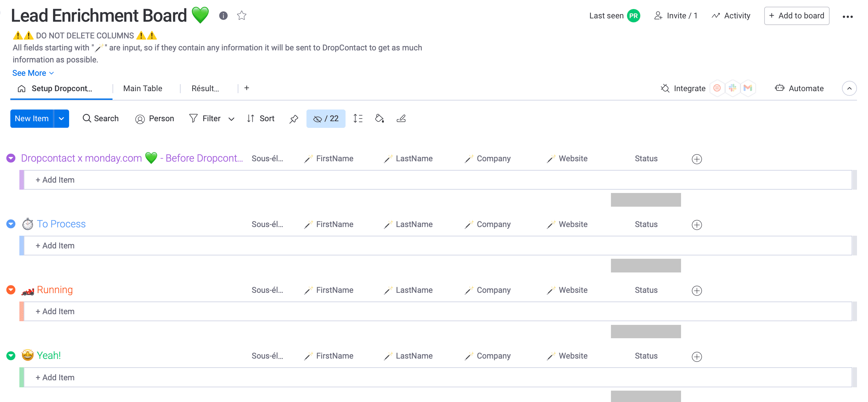868x402 pixels.
Task: Click status summary bar under Running
Action: tap(646, 332)
